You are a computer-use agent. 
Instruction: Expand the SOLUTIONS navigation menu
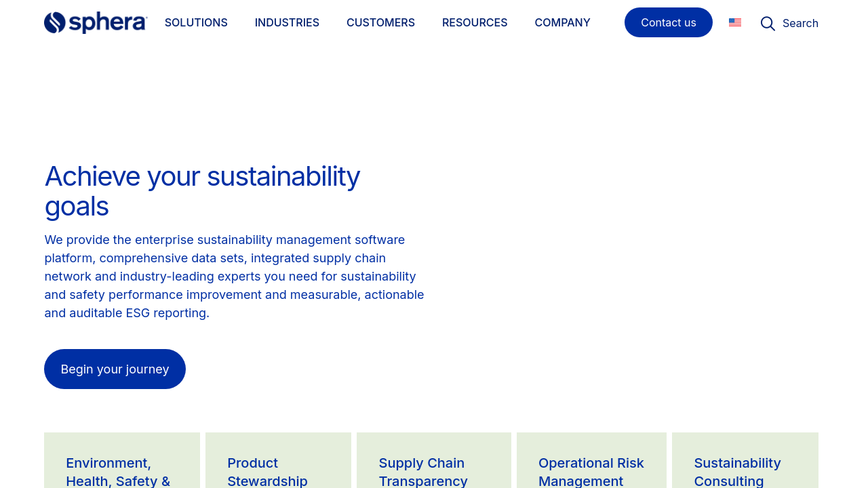point(196,22)
